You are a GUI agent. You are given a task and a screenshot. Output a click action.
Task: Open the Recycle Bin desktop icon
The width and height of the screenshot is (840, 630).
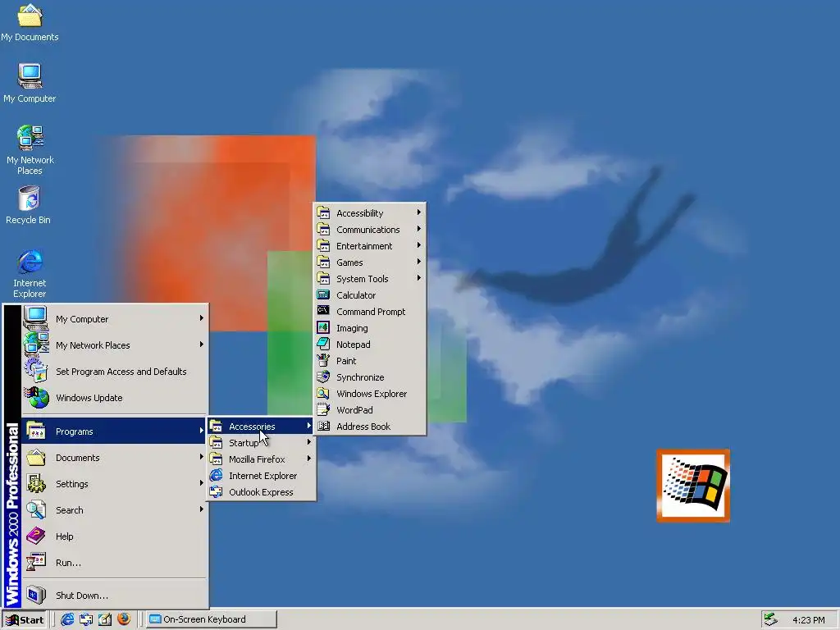pos(29,204)
